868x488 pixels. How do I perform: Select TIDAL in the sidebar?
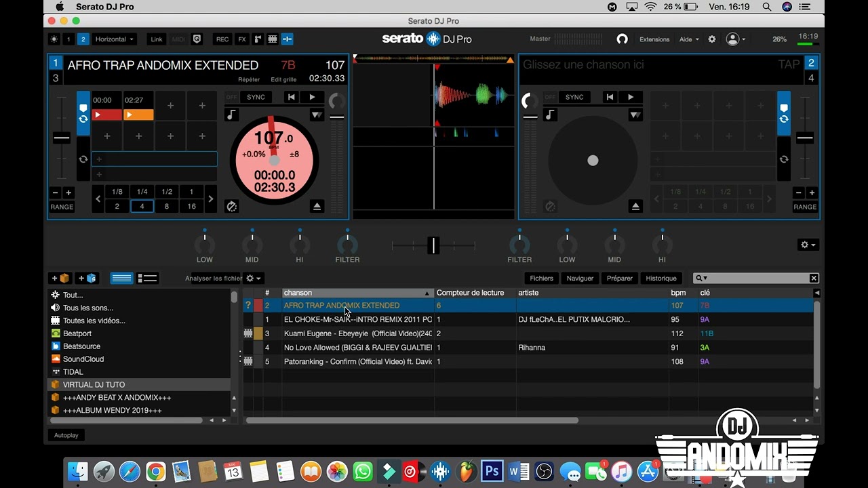pos(73,372)
